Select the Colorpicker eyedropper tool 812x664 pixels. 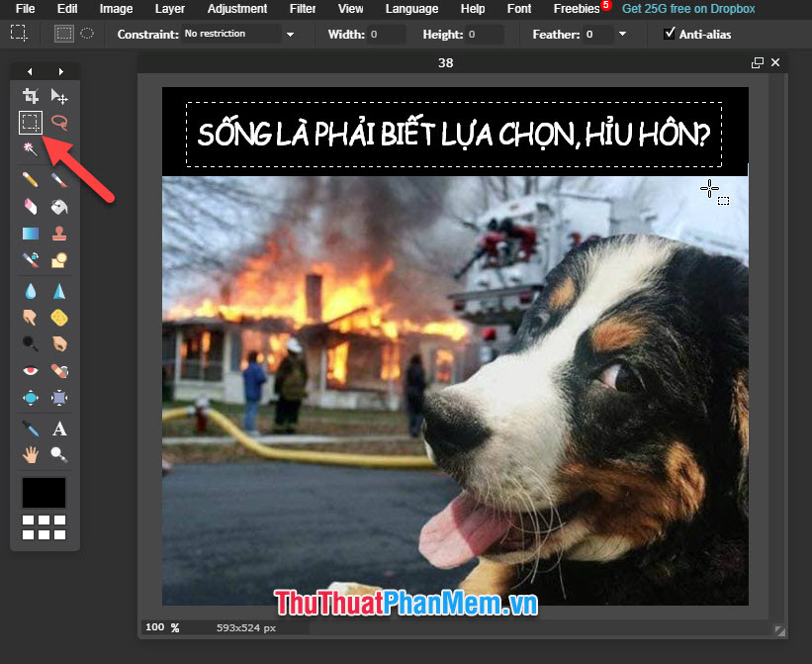pyautogui.click(x=31, y=428)
